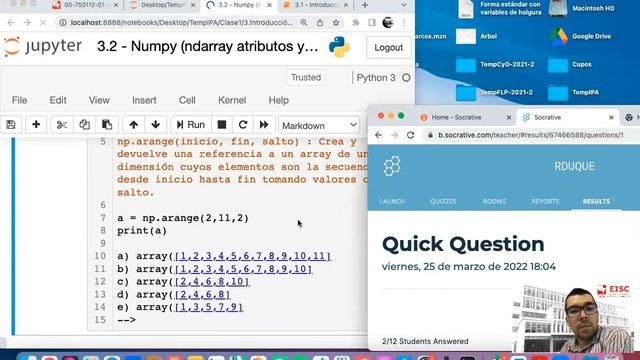Switch to Home - Socrative tab
Image resolution: width=640 pixels, height=360 pixels.
pyautogui.click(x=456, y=117)
